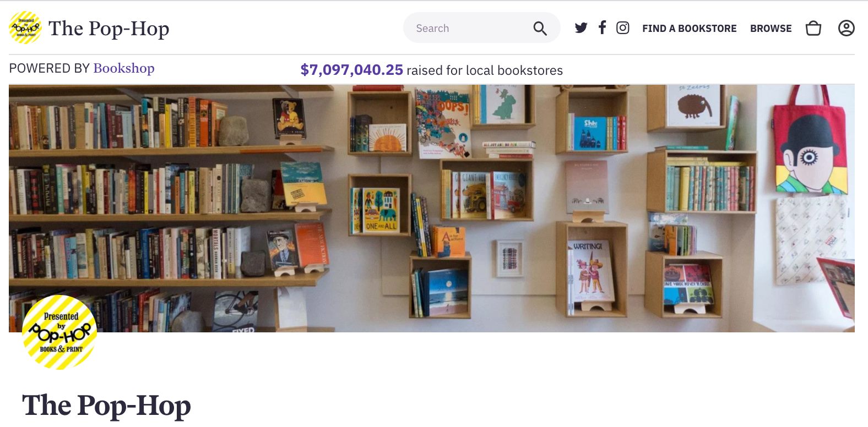Open the Instagram icon in header
The height and width of the screenshot is (427, 868).
click(x=622, y=28)
